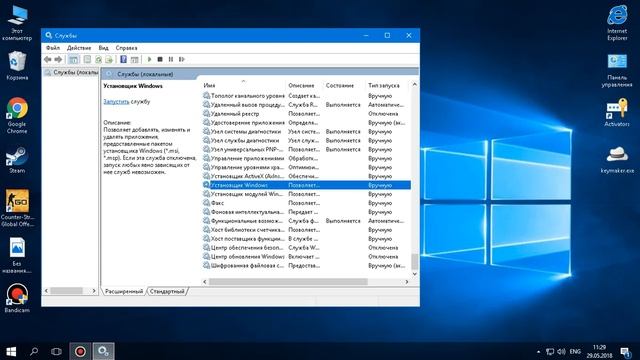Open the Справка menu
The height and width of the screenshot is (360, 640).
pyautogui.click(x=126, y=48)
